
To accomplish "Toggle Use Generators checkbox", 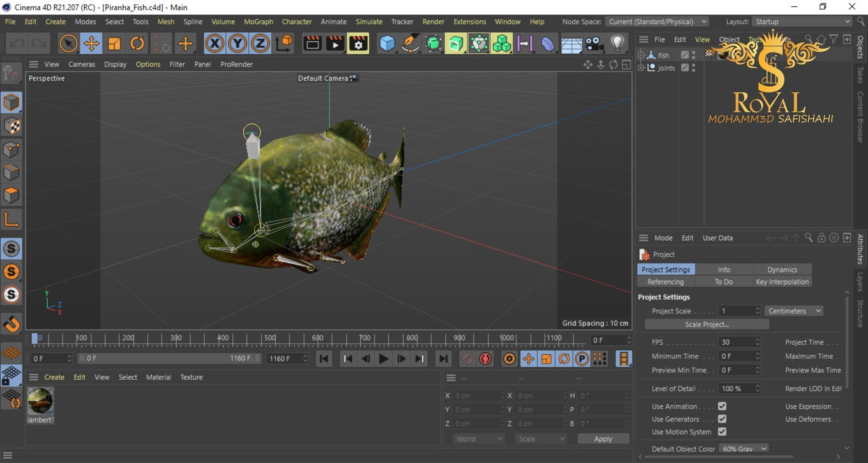I will coord(722,419).
